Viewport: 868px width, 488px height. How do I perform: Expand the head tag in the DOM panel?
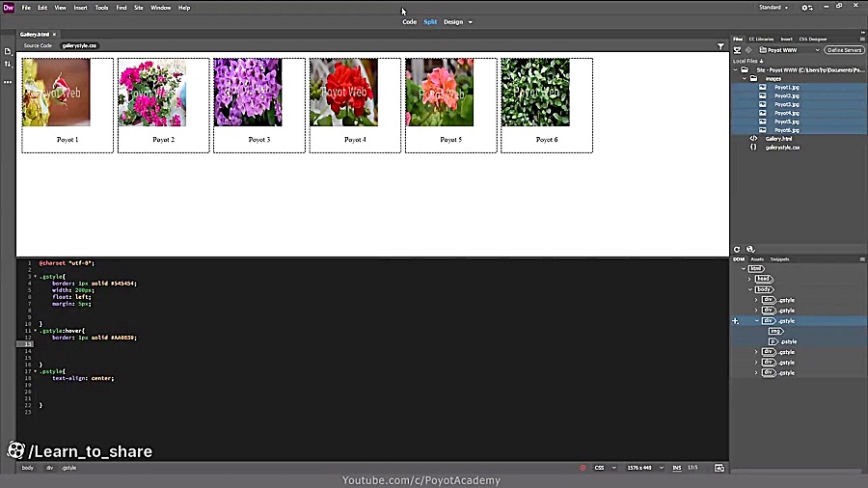(x=750, y=279)
